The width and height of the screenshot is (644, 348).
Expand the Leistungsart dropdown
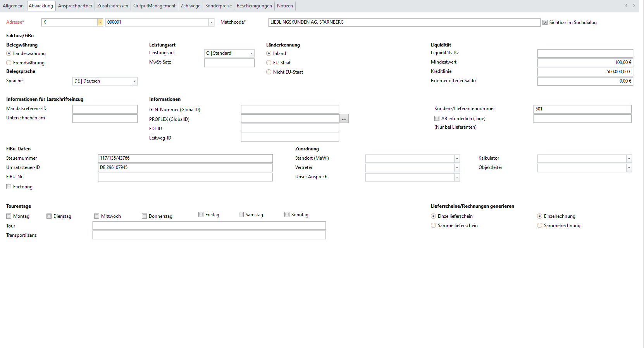pos(251,53)
